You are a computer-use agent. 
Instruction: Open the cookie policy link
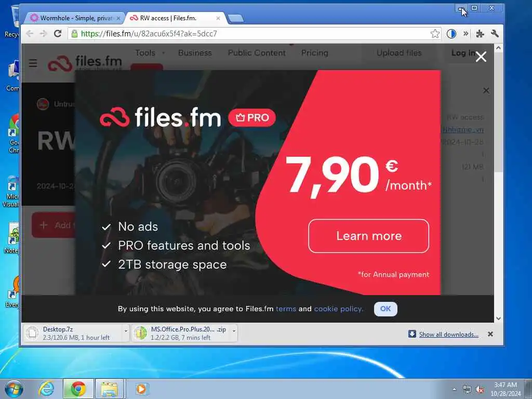click(x=339, y=309)
